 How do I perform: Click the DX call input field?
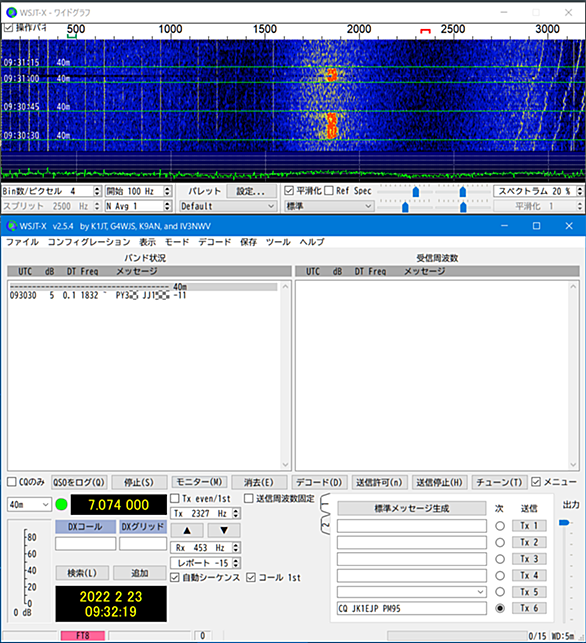(x=86, y=544)
